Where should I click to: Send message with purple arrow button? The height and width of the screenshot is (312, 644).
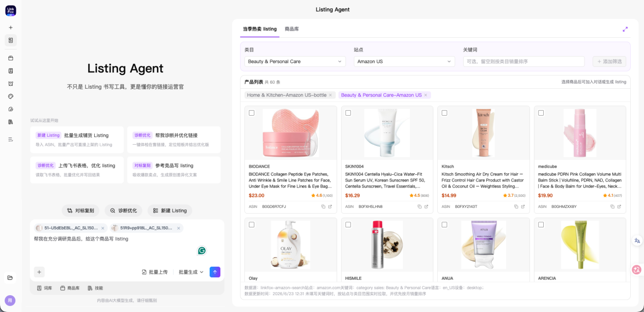coord(215,272)
